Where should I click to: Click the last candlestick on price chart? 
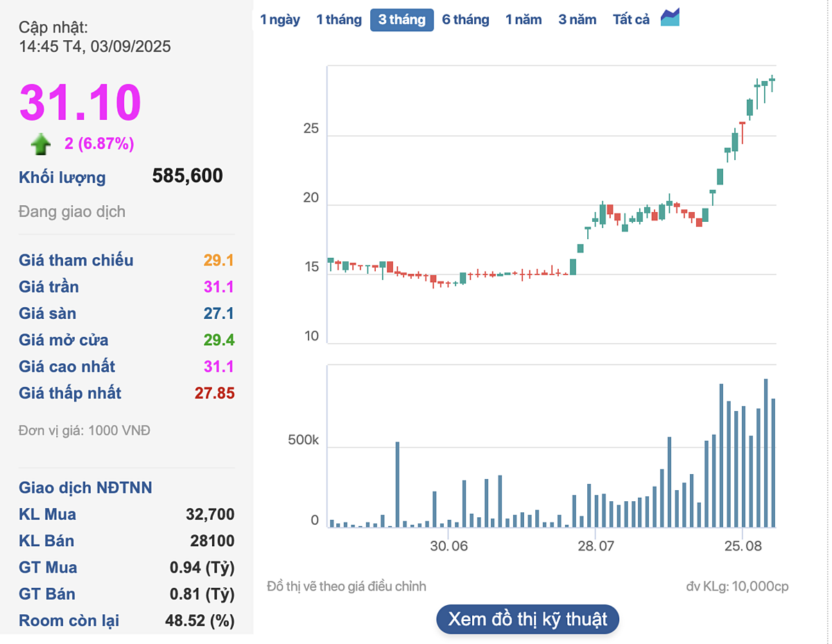pos(772,80)
